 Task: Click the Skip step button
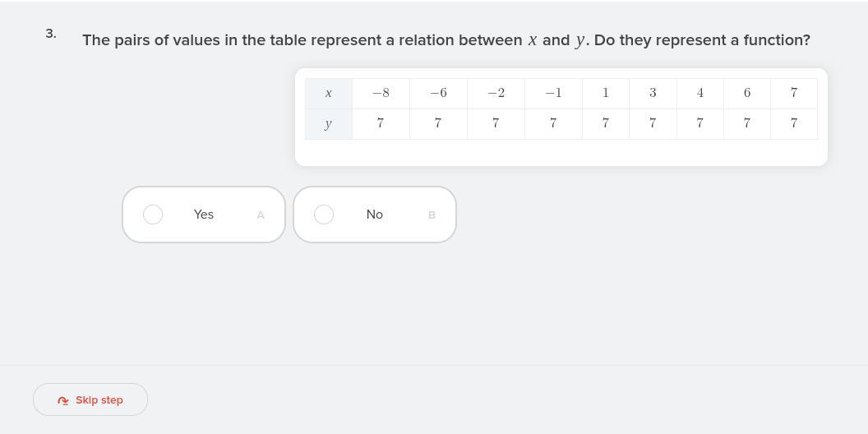90,399
